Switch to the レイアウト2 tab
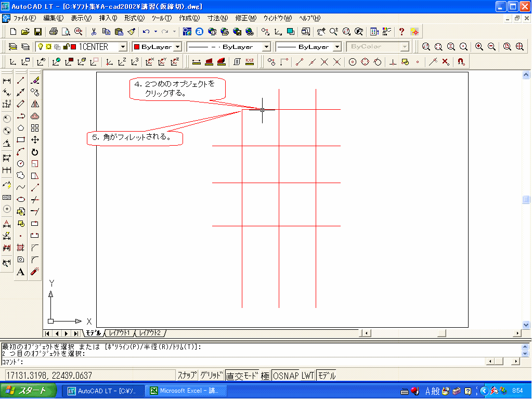 point(150,333)
